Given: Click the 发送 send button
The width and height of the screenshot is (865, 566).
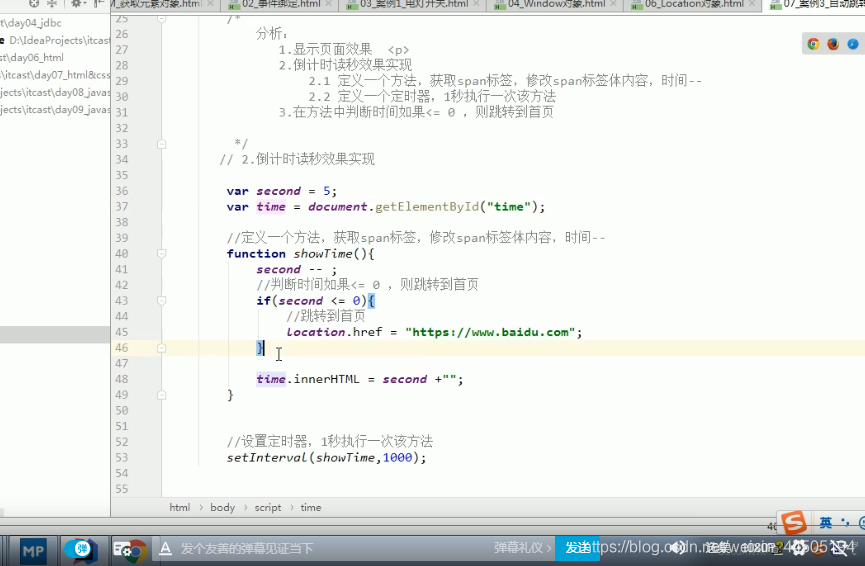Looking at the screenshot, I should pos(577,548).
